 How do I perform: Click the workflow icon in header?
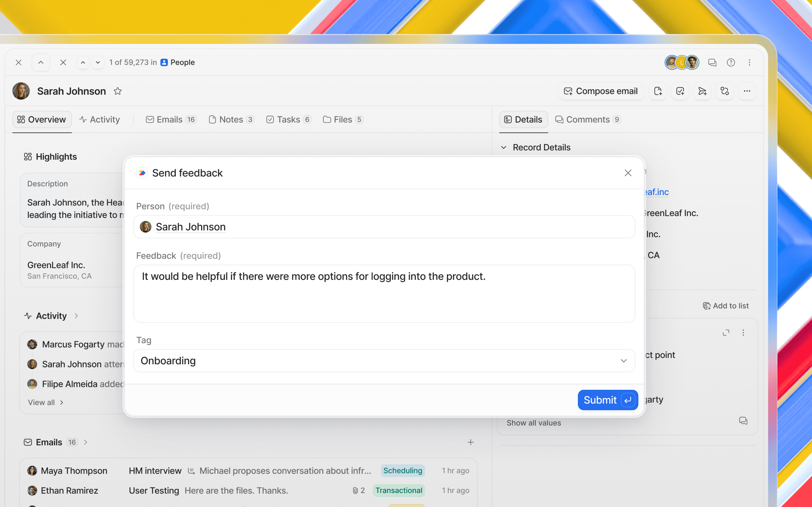(x=724, y=91)
